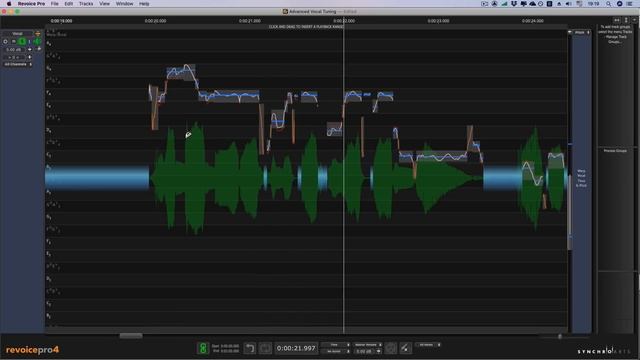Click the horizontal zoom fit icon
Image resolution: width=640 pixels, height=360 pixels.
coord(617,20)
